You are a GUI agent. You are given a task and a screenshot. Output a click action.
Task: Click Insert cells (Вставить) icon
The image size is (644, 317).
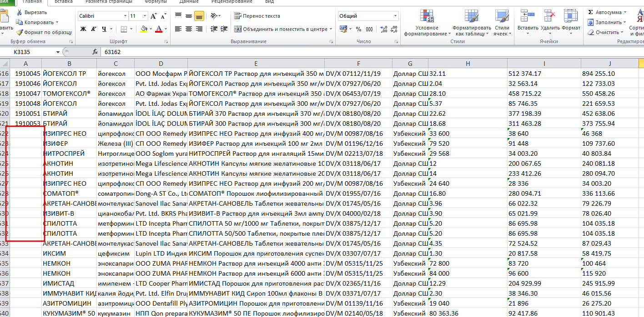pos(528,16)
